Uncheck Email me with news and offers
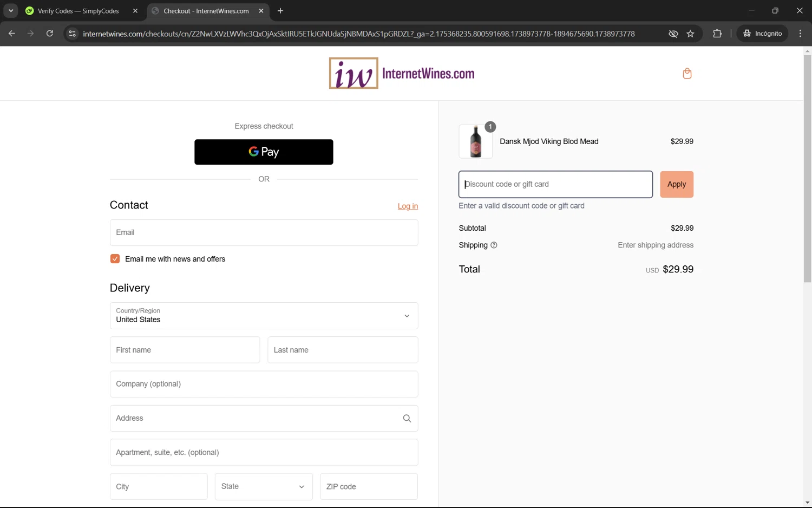The width and height of the screenshot is (812, 508). pos(115,259)
